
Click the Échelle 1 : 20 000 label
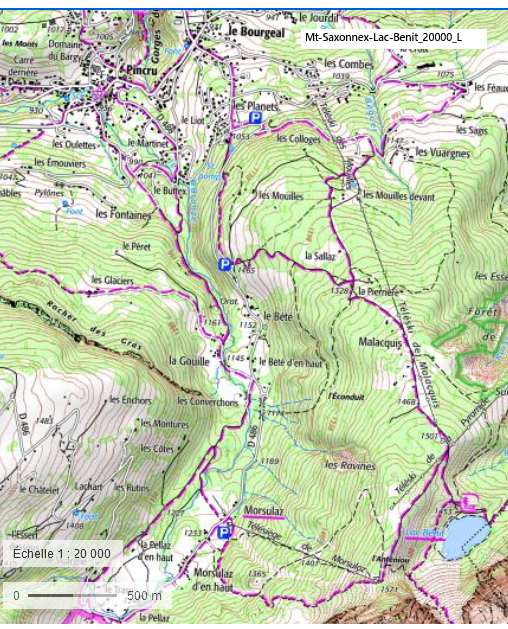[x=62, y=554]
